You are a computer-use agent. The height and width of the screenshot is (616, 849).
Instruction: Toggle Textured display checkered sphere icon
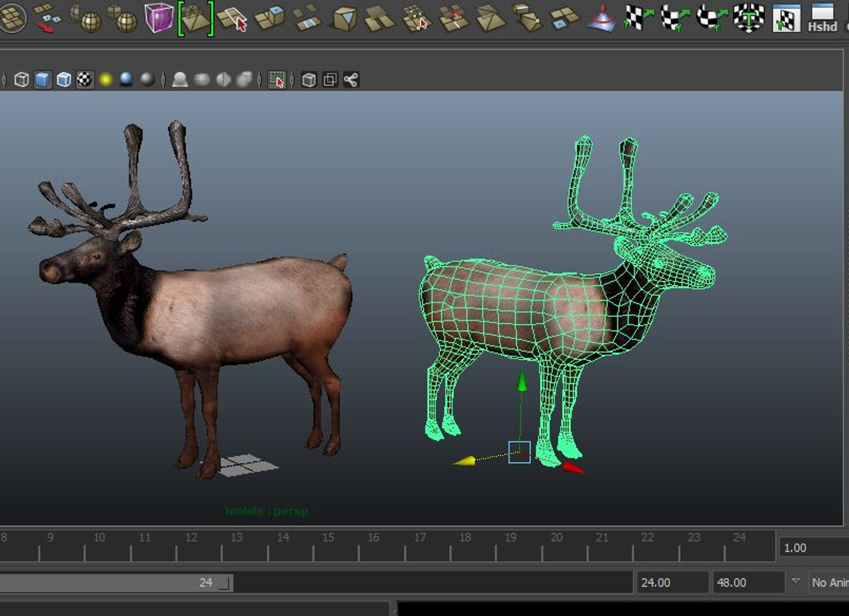(84, 80)
